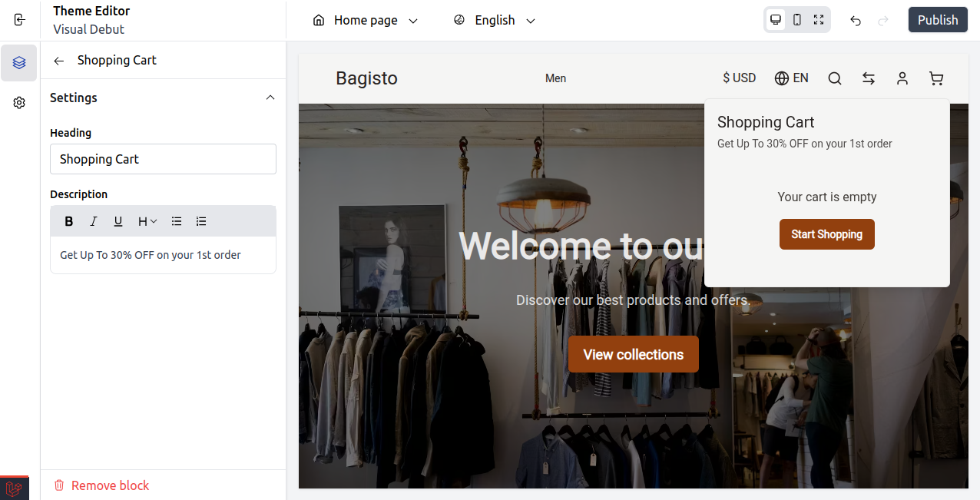
Task: Insert a bulleted list
Action: click(x=177, y=221)
